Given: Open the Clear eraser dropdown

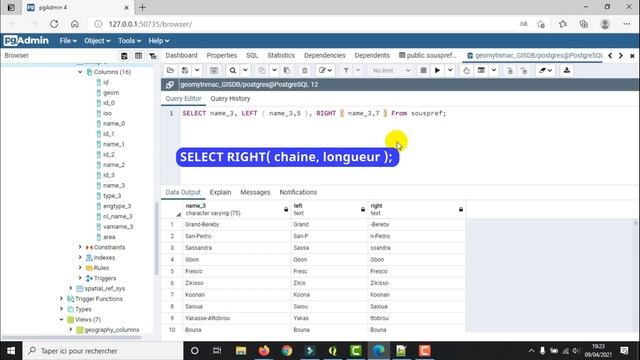Looking at the screenshot, I should pos(545,70).
